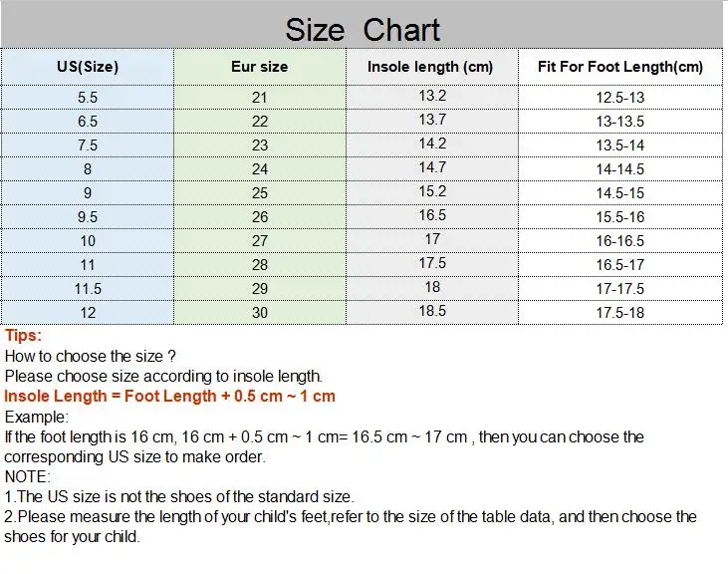
Task: Click the Size Chart title
Action: click(x=363, y=30)
